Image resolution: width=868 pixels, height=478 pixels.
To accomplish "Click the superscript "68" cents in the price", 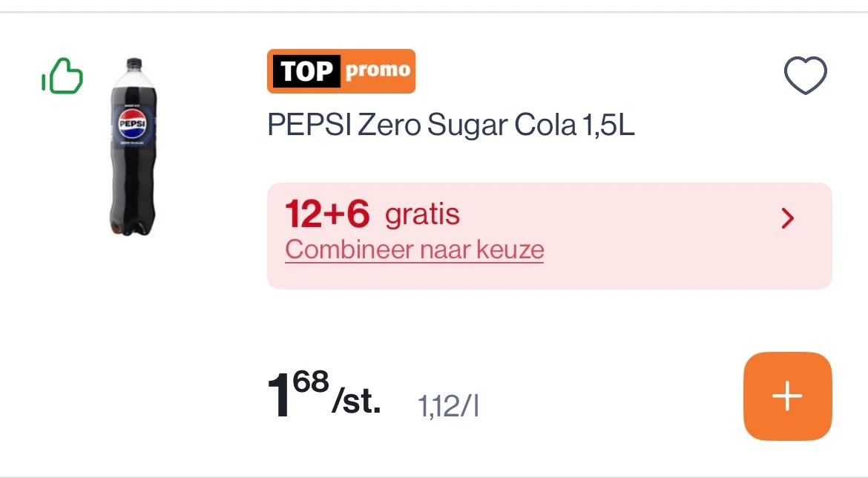I will (310, 383).
